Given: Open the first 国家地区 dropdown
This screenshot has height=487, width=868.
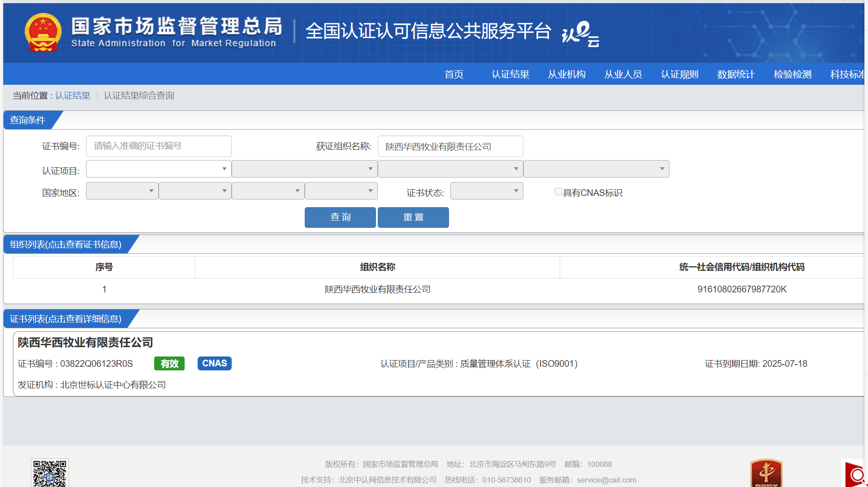Looking at the screenshot, I should [122, 191].
